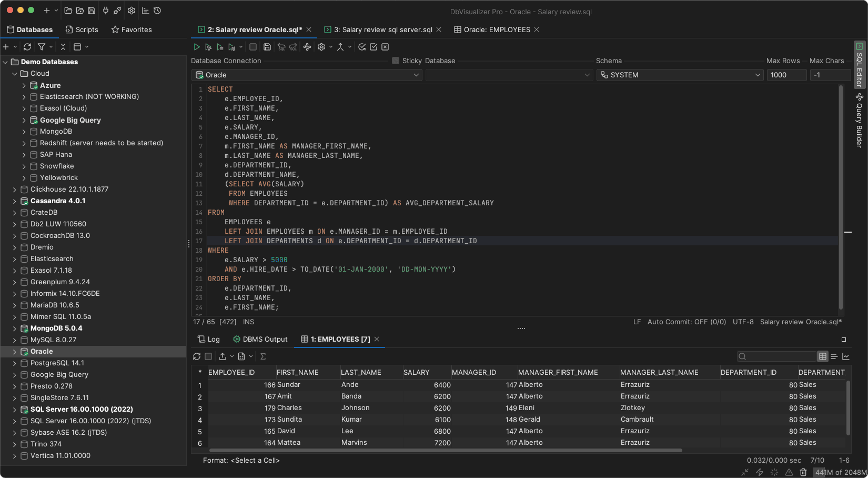
Task: Select the Execute Current statement icon
Action: click(x=209, y=47)
